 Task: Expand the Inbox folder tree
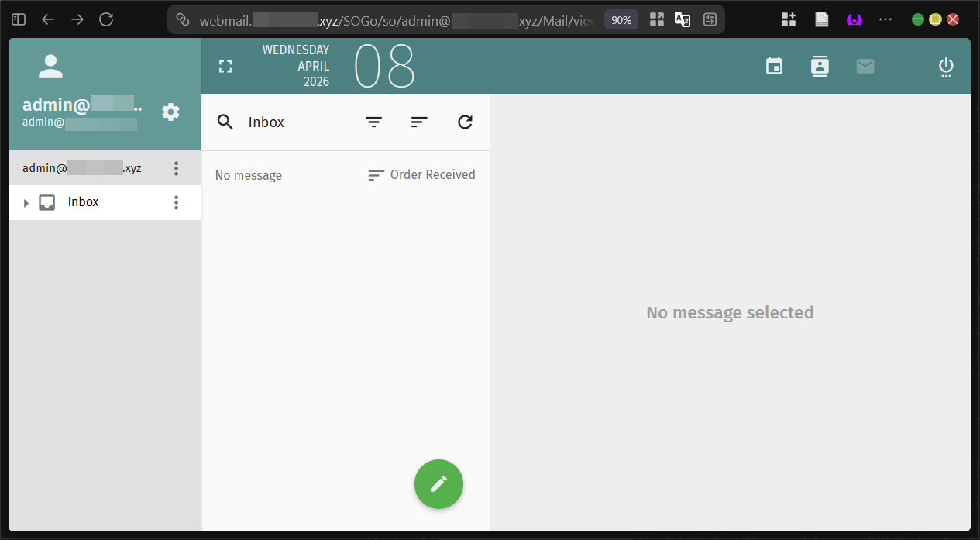point(26,203)
